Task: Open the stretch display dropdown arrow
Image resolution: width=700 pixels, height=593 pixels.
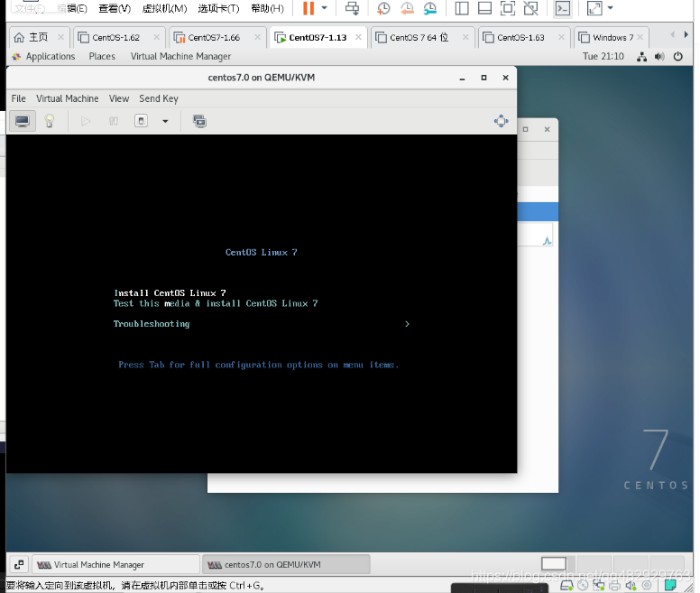Action: (611, 8)
